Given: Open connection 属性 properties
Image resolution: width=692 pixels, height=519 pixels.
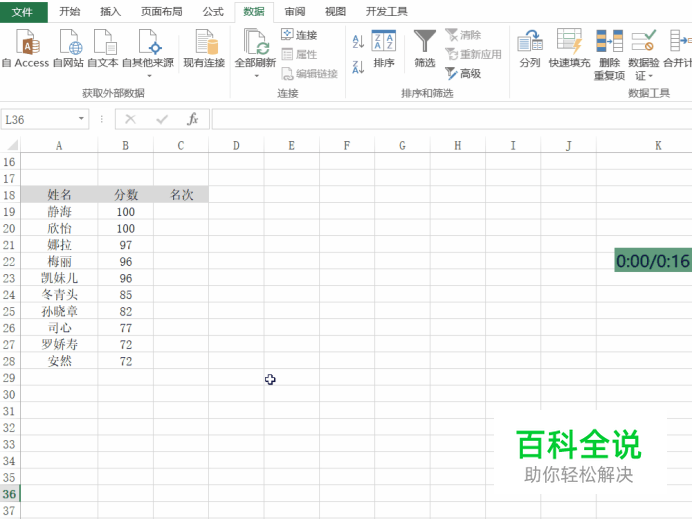Looking at the screenshot, I should [299, 54].
